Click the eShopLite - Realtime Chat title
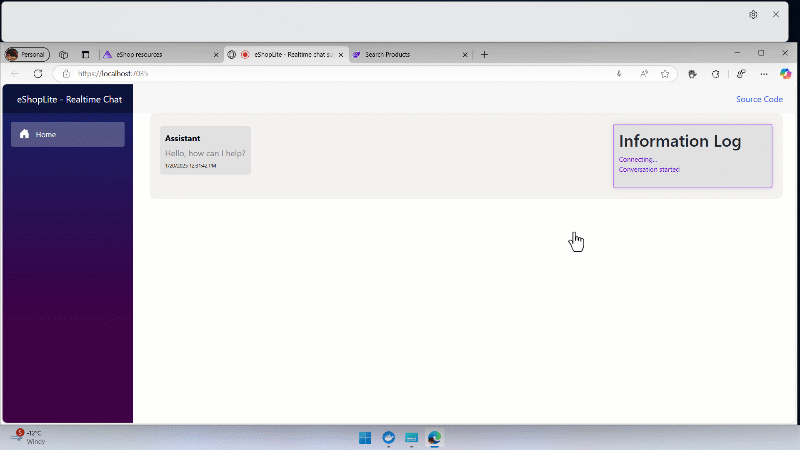This screenshot has width=800, height=450. pos(69,99)
